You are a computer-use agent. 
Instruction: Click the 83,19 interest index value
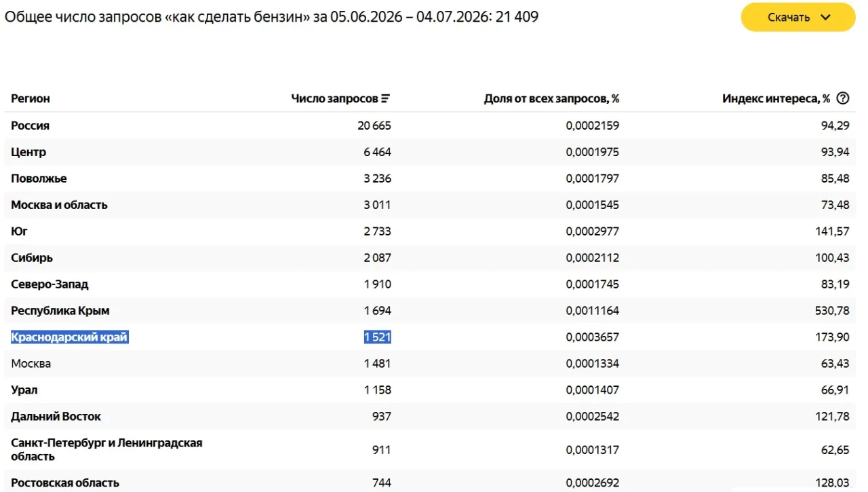pyautogui.click(x=835, y=284)
